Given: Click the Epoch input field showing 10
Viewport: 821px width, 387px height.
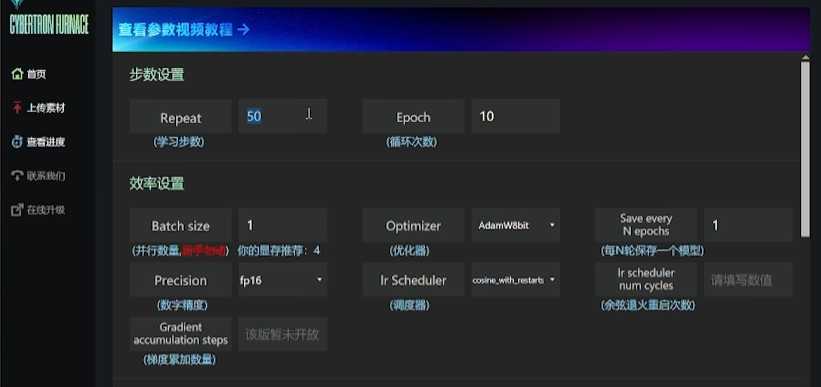Looking at the screenshot, I should (x=515, y=116).
